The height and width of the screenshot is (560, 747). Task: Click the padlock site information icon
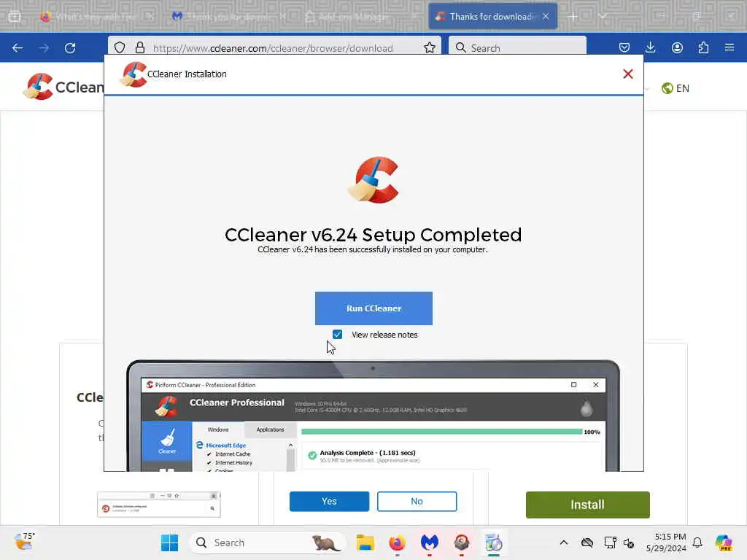click(x=139, y=47)
